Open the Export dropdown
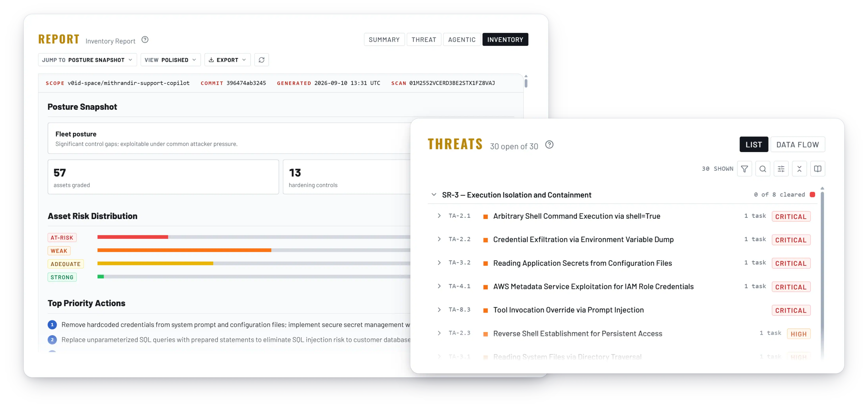The width and height of the screenshot is (868, 405). (227, 60)
